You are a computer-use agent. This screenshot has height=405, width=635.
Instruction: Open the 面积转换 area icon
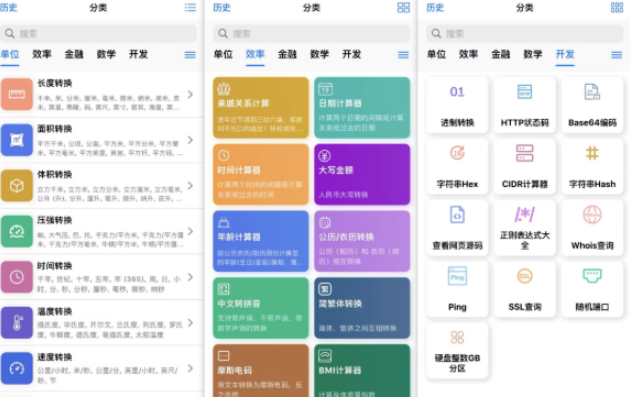(17, 140)
